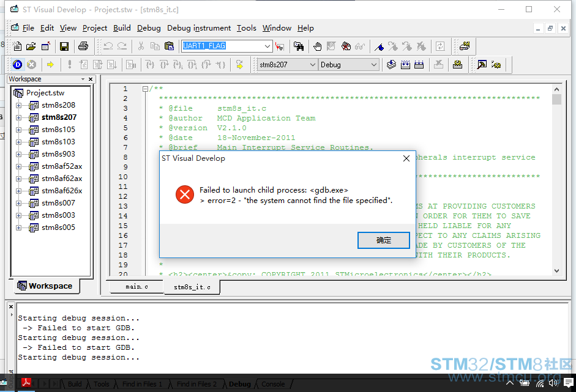
Task: Select Project.stw root in the workspace tree
Action: [45, 93]
